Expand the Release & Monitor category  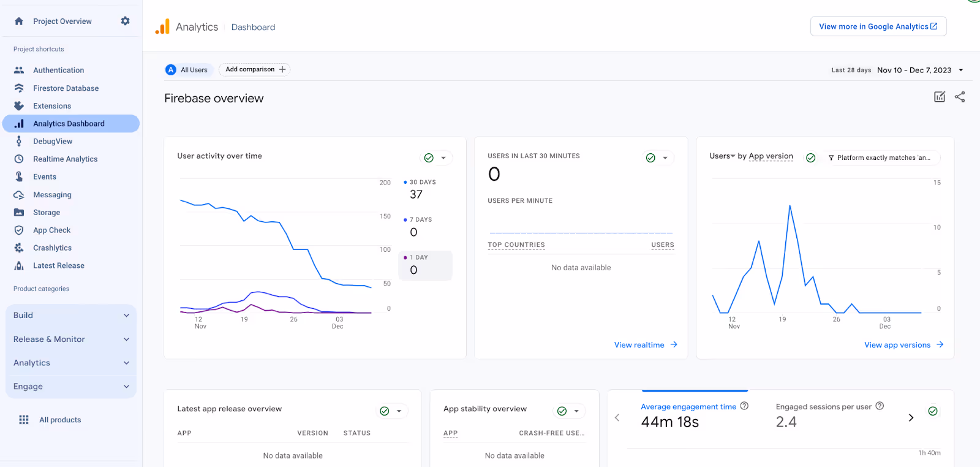(71, 340)
